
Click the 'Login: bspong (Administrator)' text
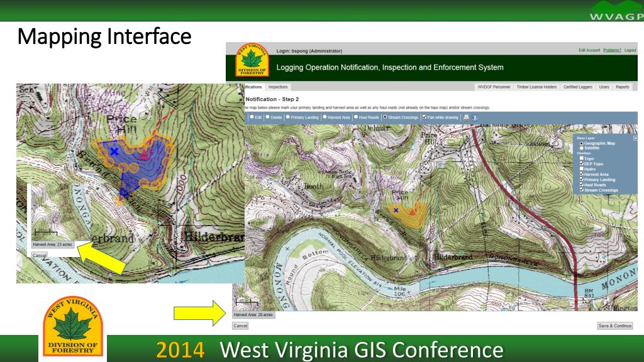(x=309, y=51)
